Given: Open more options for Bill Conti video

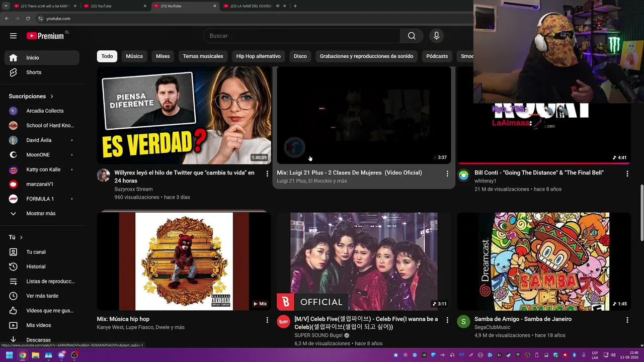Looking at the screenshot, I should tap(627, 174).
